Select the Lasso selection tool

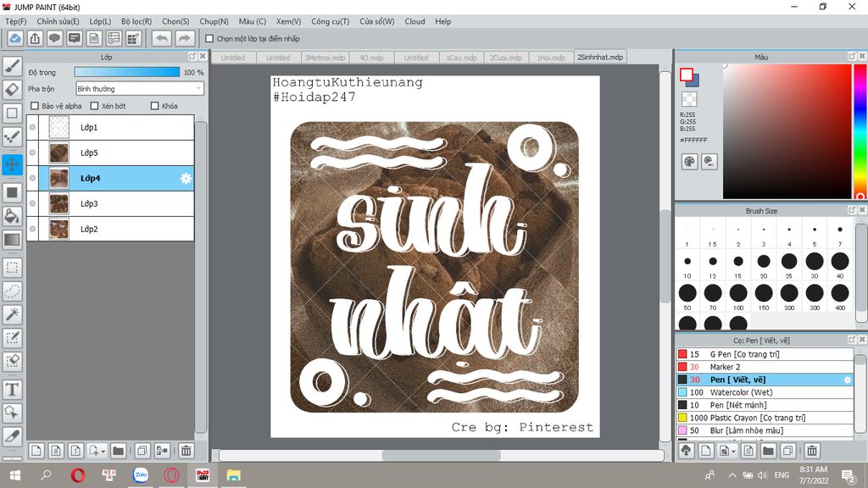12,291
